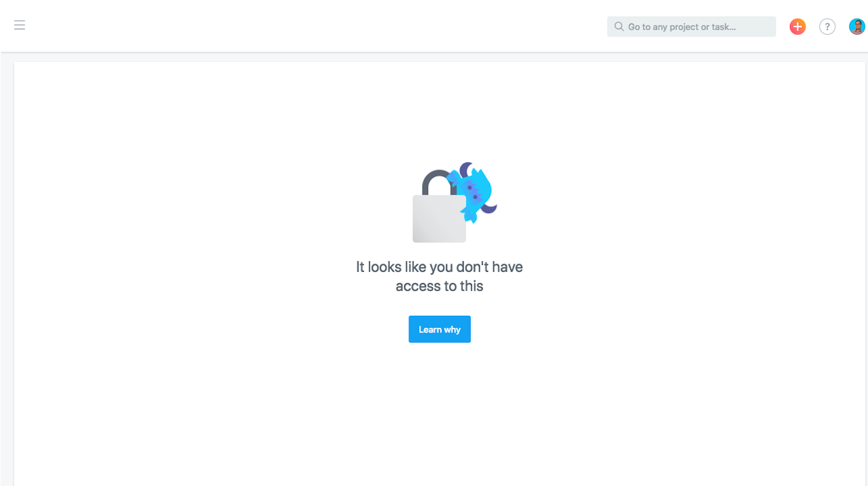868x486 pixels.
Task: Click the gray margin beside the white panel
Action: 7,267
